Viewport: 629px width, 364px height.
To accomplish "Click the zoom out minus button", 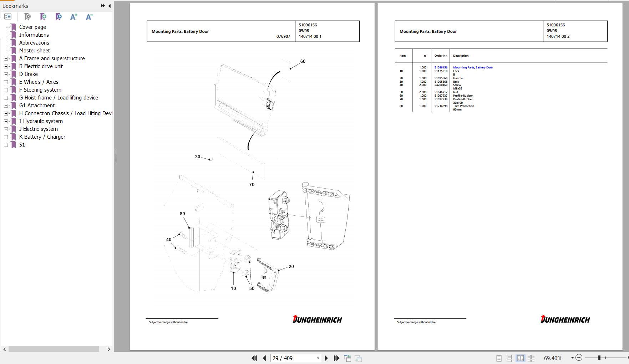I will (579, 358).
